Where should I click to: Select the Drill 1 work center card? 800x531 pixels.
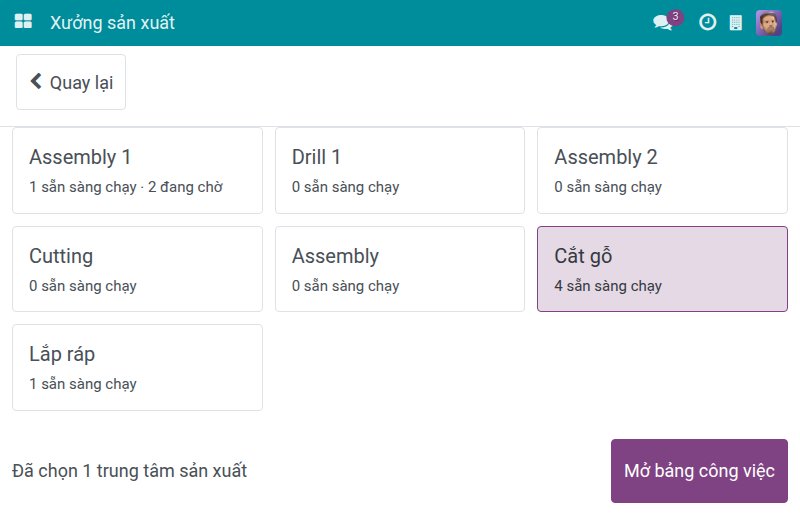click(399, 170)
